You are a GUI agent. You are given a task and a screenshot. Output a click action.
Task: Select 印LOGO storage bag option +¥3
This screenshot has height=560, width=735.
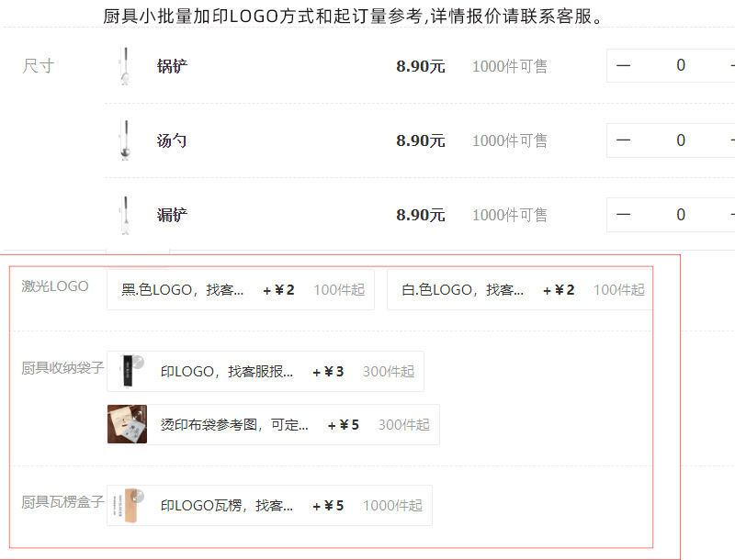pos(266,371)
